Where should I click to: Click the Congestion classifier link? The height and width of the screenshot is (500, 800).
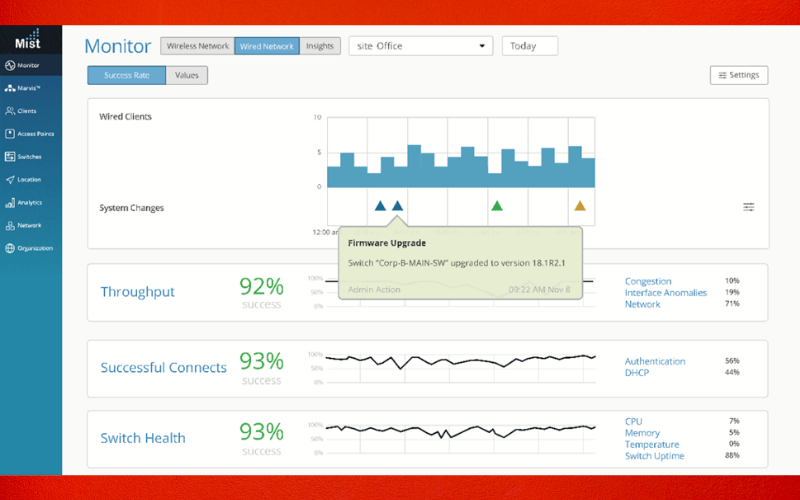[648, 281]
